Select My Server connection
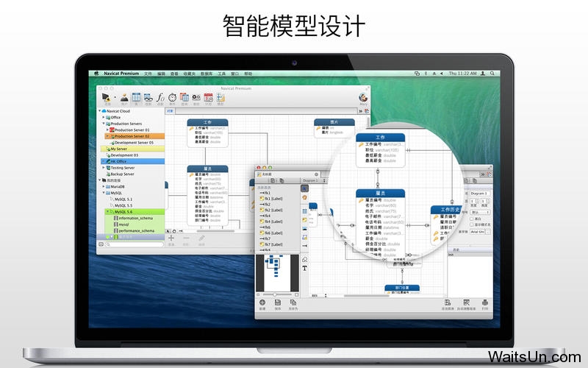This screenshot has width=588, height=368. click(x=132, y=149)
